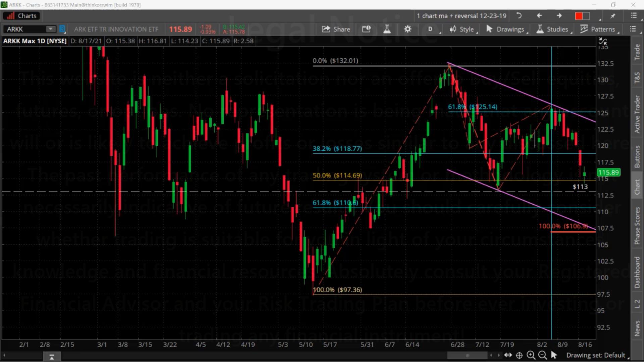Open the L2 side tab
This screenshot has height=362, width=644.
point(637,304)
